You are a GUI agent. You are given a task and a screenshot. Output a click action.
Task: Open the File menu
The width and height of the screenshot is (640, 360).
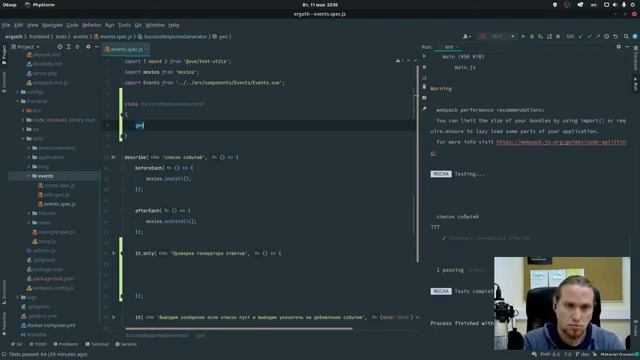6,25
